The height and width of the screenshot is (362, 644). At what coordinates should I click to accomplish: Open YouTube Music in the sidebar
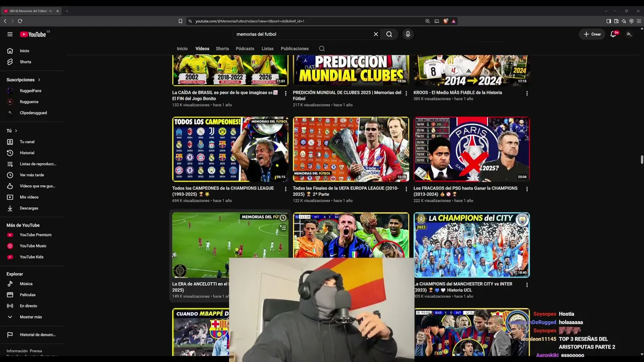tap(32, 246)
